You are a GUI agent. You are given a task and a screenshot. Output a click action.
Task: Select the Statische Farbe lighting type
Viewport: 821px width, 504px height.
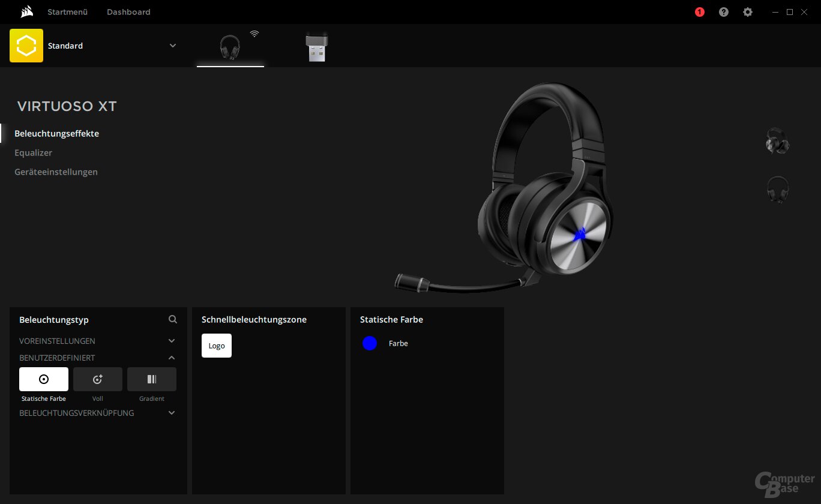pyautogui.click(x=44, y=379)
